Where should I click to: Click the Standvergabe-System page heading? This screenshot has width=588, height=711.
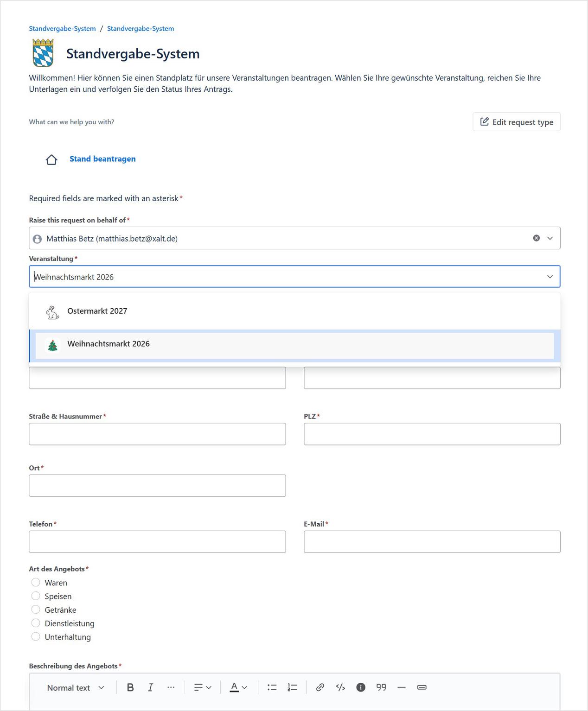coord(133,54)
